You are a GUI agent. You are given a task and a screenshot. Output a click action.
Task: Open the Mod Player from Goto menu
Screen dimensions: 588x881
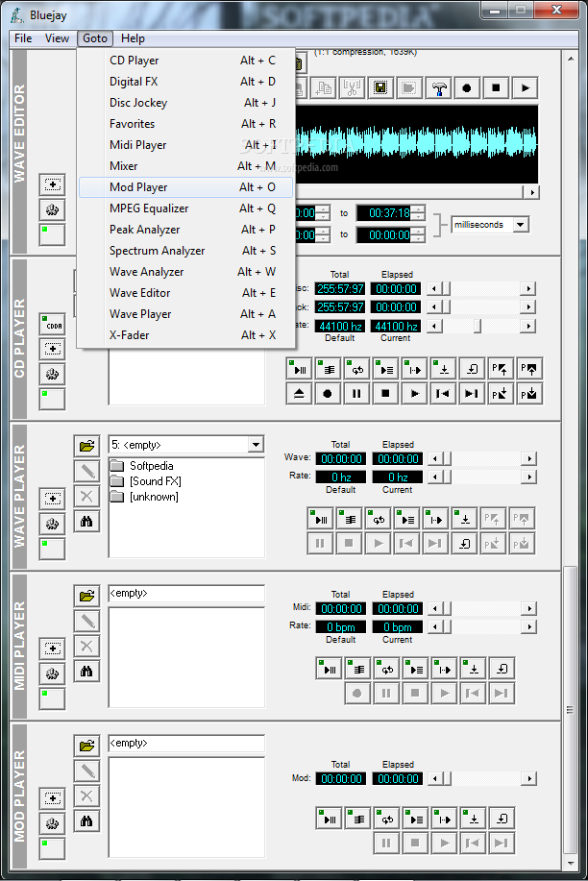click(x=185, y=187)
